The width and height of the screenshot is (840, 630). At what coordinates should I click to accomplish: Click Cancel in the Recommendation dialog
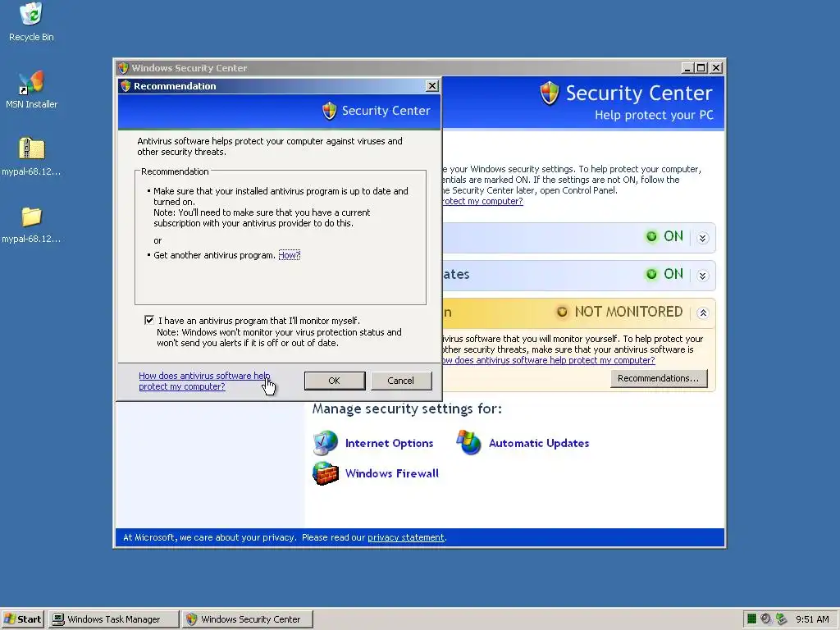coord(400,381)
